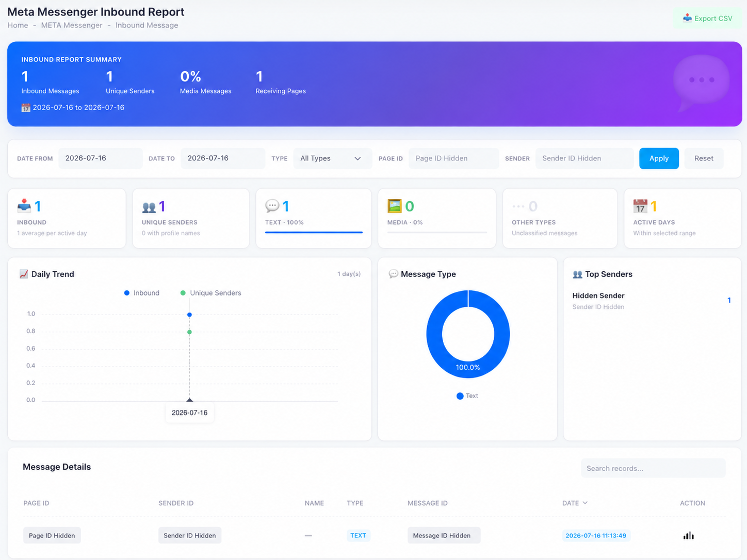Toggle the Inbound series in the Daily Trend legend
This screenshot has width=747, height=560.
tap(142, 293)
